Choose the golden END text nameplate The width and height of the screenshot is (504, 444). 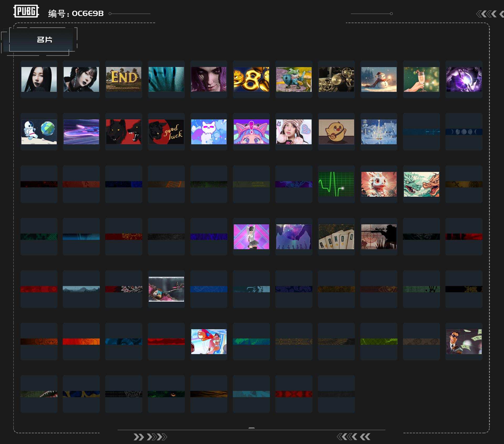coord(124,79)
